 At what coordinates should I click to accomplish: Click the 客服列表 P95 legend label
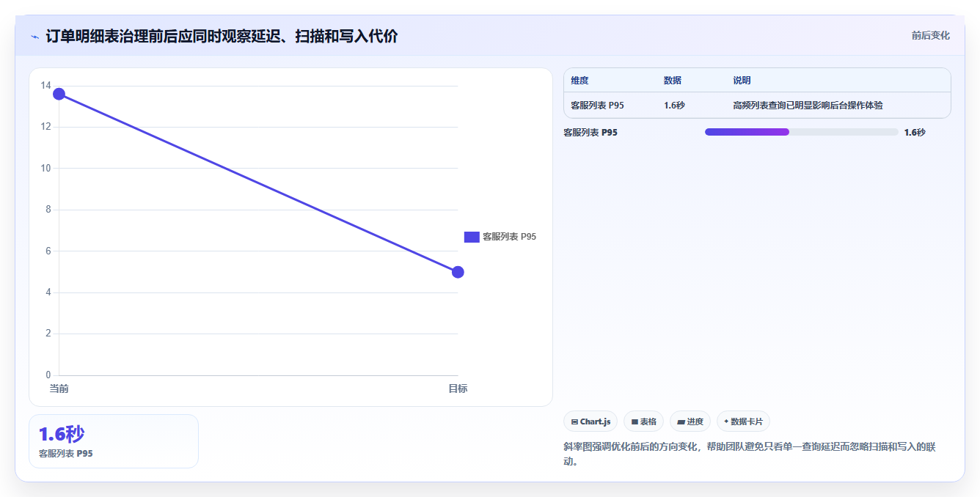(x=509, y=237)
